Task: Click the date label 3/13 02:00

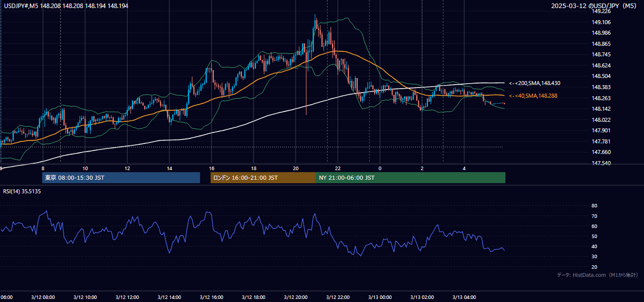Action: pos(422,297)
